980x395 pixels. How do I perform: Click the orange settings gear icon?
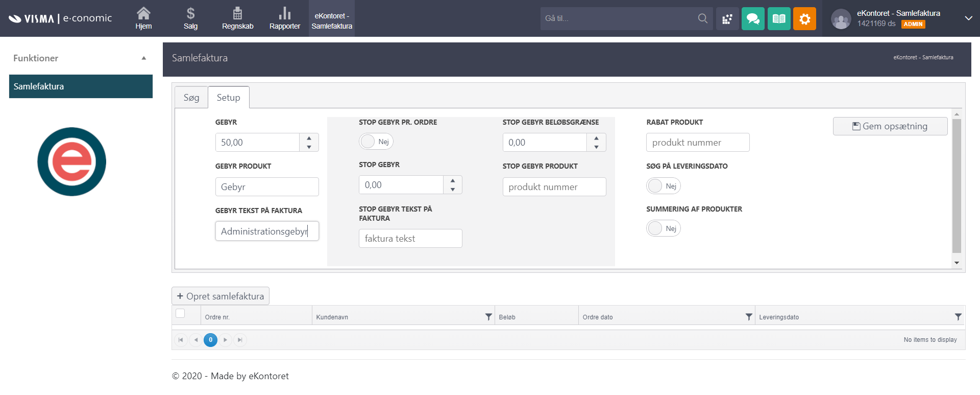point(804,19)
